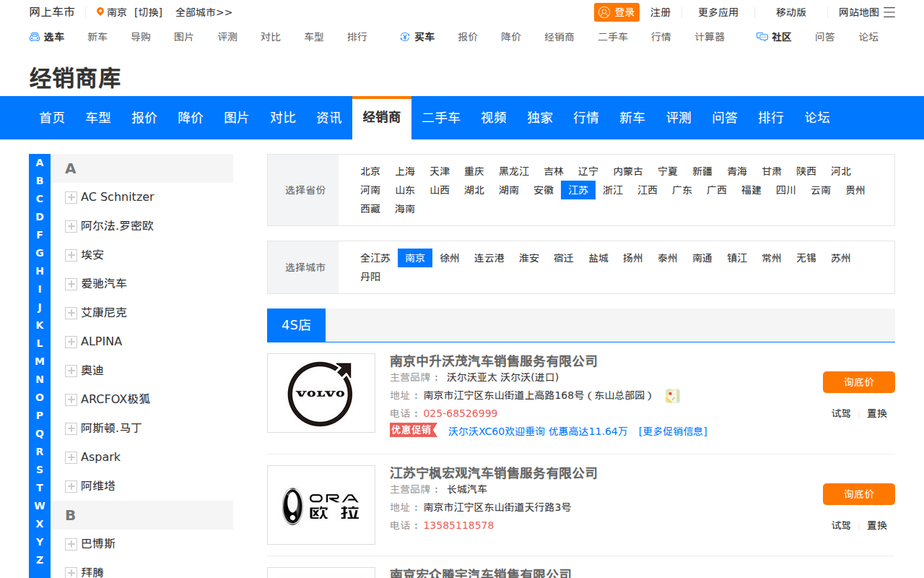Click the map icon after 东山总部园 address
The image size is (924, 578).
click(673, 396)
